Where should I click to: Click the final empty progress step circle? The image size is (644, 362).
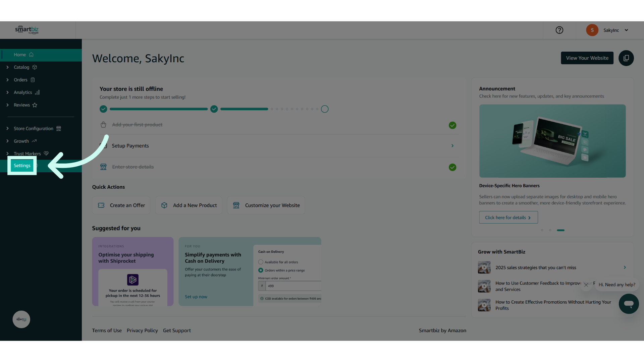click(x=325, y=109)
